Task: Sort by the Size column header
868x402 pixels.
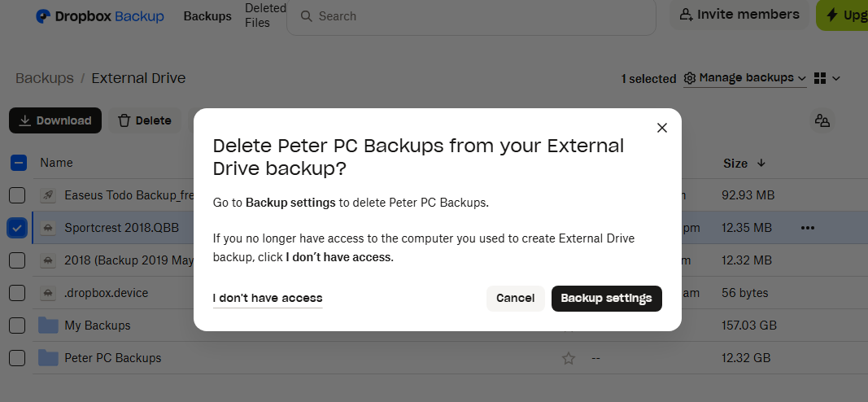Action: click(x=735, y=163)
